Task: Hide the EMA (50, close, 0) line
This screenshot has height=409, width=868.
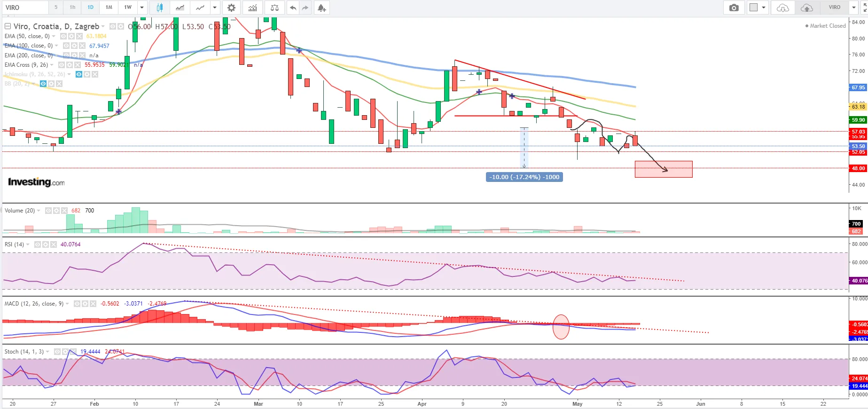Action: pos(63,36)
